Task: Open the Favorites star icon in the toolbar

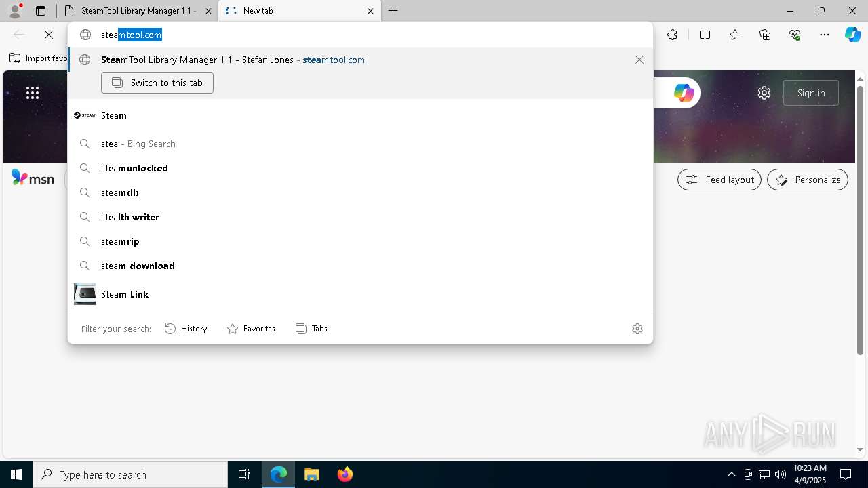Action: click(x=735, y=35)
